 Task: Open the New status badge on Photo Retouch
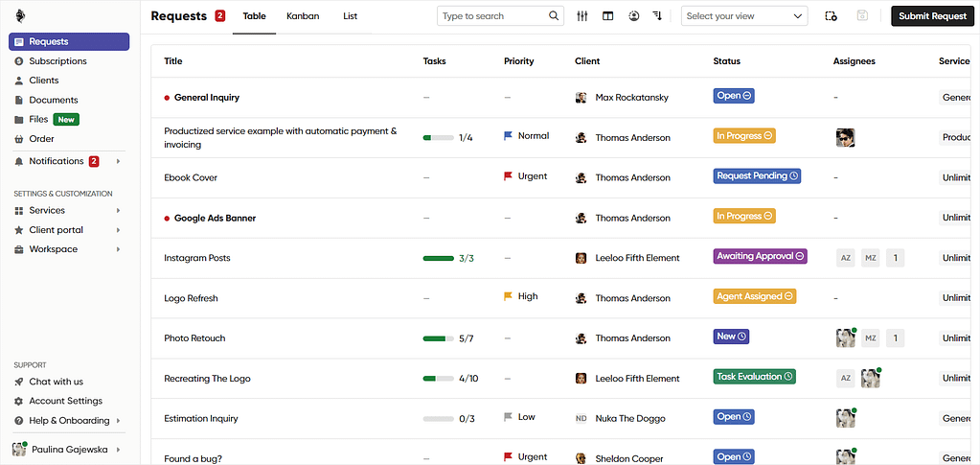coord(731,337)
